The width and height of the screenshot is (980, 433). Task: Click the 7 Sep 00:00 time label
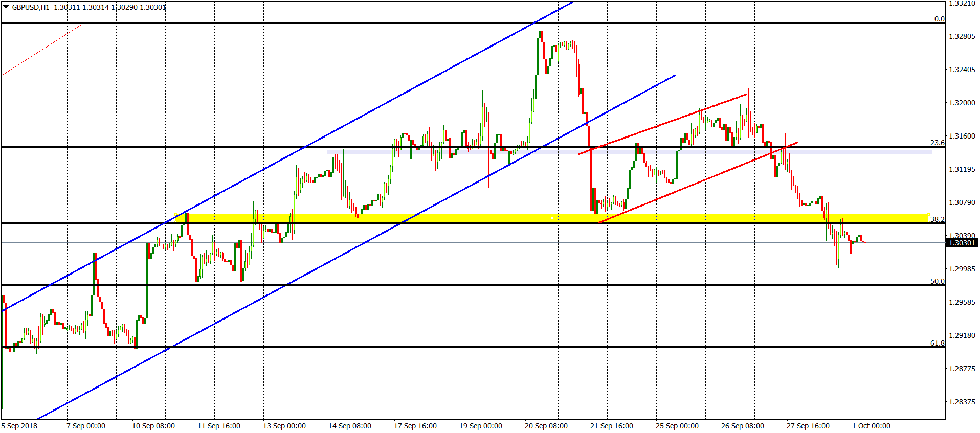pyautogui.click(x=86, y=426)
